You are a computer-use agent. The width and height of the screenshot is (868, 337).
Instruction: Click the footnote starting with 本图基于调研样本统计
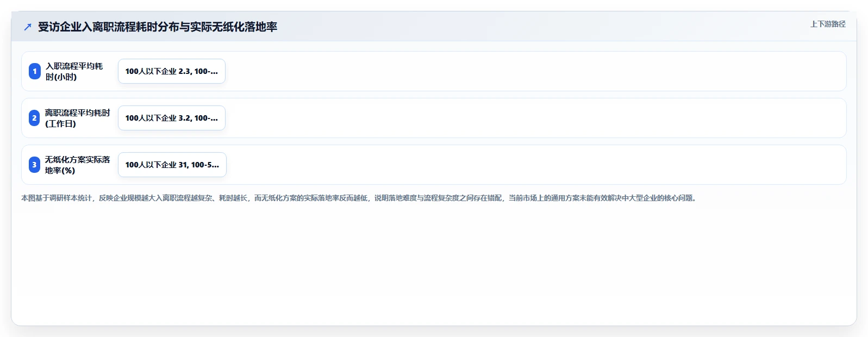(360, 198)
